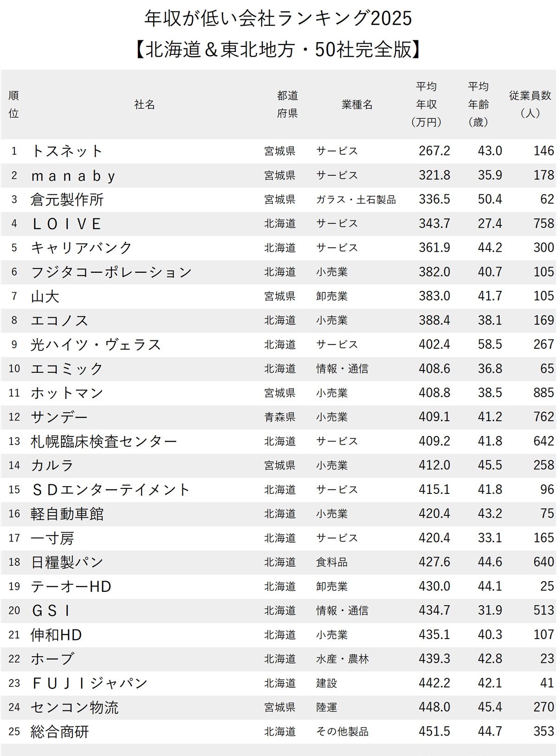The height and width of the screenshot is (756, 557).
Task: Select company name 山大
Action: click(45, 296)
